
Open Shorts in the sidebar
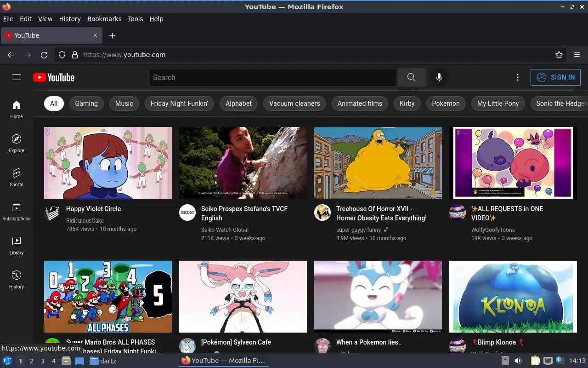(17, 178)
